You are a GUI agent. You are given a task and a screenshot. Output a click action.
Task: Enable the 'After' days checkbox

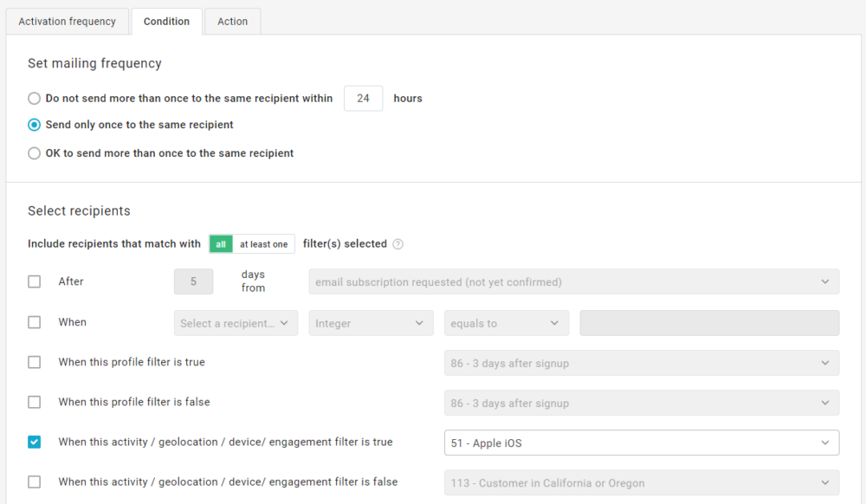click(x=34, y=281)
